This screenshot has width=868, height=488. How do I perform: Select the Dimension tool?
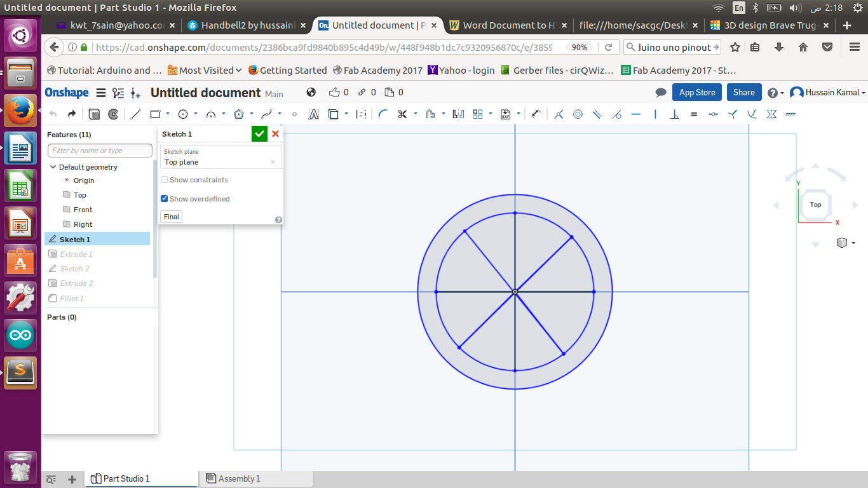[x=536, y=114]
